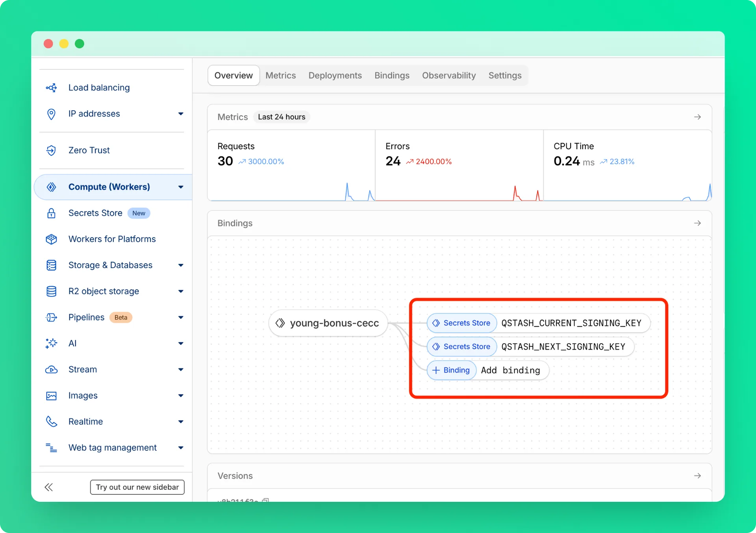Select the Overview tab
This screenshot has width=756, height=533.
(x=233, y=76)
